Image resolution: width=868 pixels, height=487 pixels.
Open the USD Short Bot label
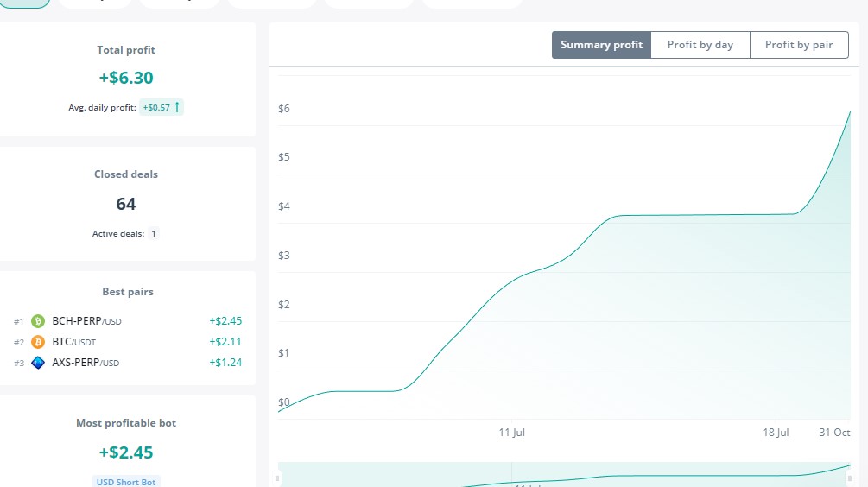[x=125, y=482]
